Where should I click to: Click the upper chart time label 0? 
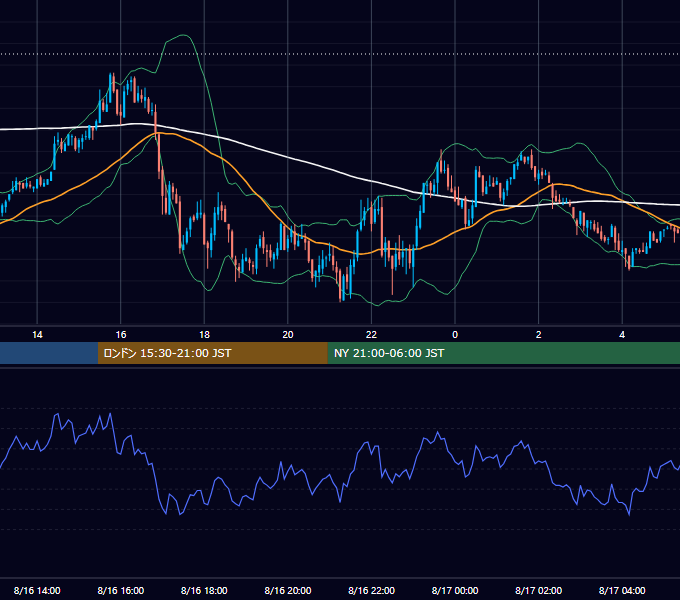[x=455, y=335]
